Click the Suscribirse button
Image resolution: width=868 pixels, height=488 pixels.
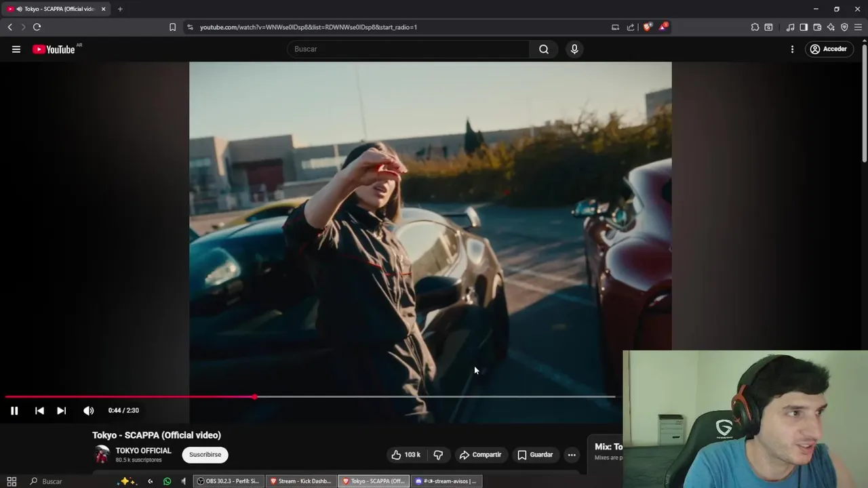tap(205, 455)
